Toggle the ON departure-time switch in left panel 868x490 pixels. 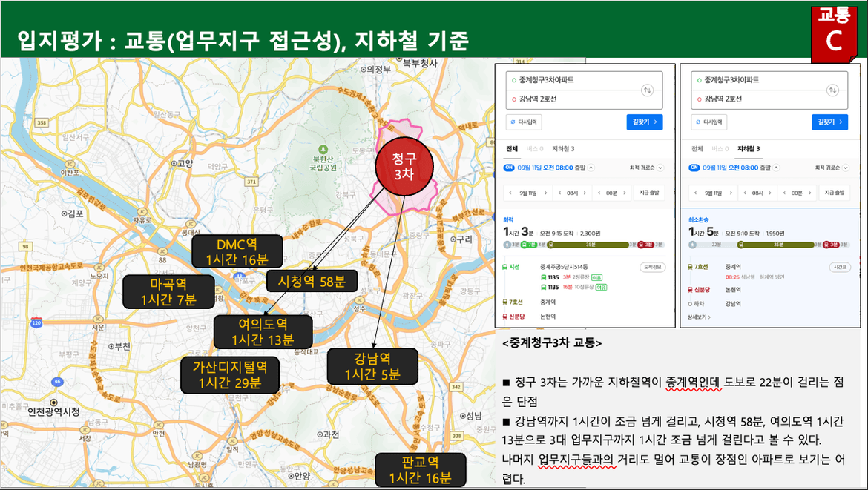[509, 168]
